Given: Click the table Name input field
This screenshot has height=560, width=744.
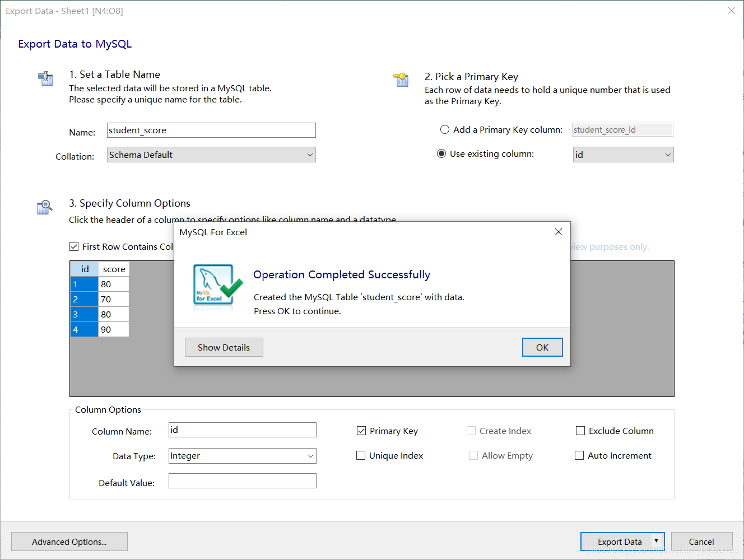Looking at the screenshot, I should click(x=211, y=130).
